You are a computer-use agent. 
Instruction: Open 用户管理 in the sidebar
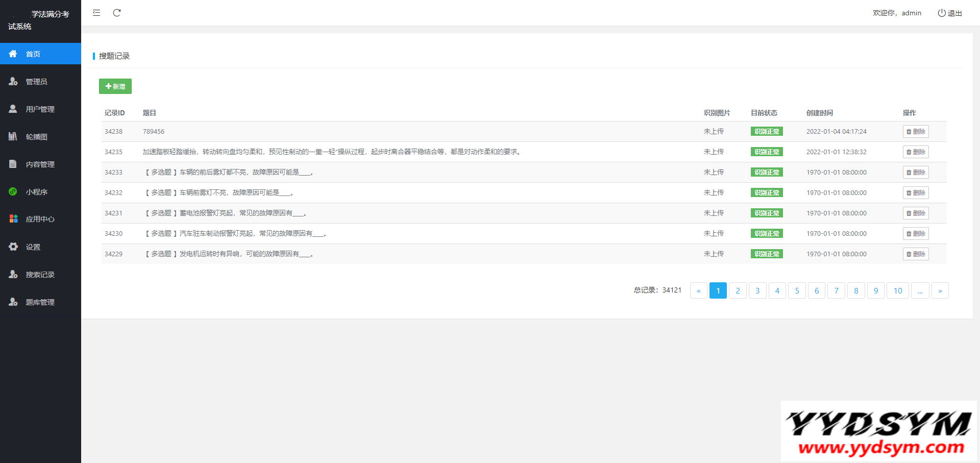pyautogui.click(x=40, y=109)
